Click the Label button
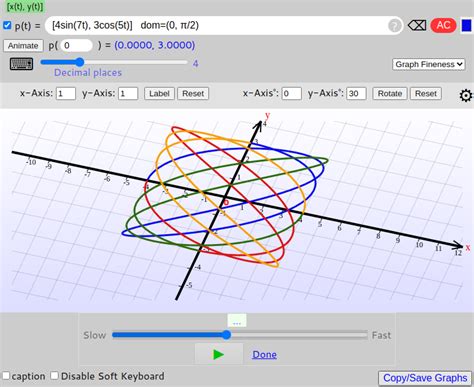 click(x=159, y=94)
